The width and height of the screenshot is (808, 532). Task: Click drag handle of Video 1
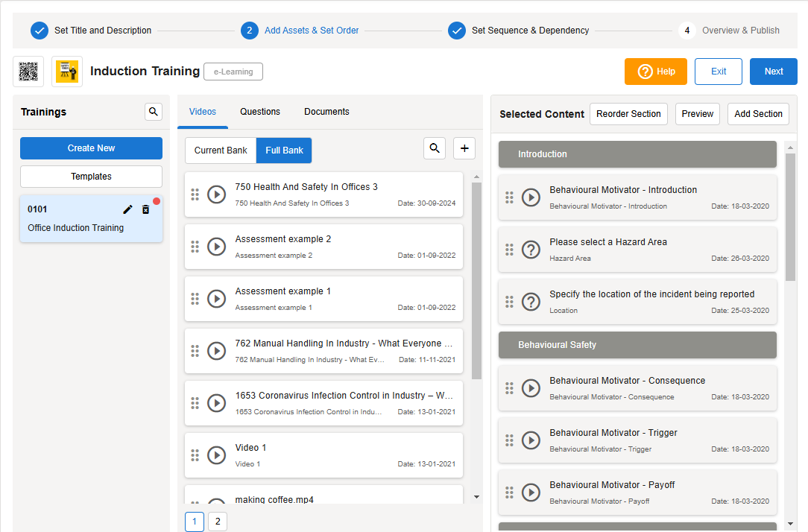pyautogui.click(x=195, y=455)
